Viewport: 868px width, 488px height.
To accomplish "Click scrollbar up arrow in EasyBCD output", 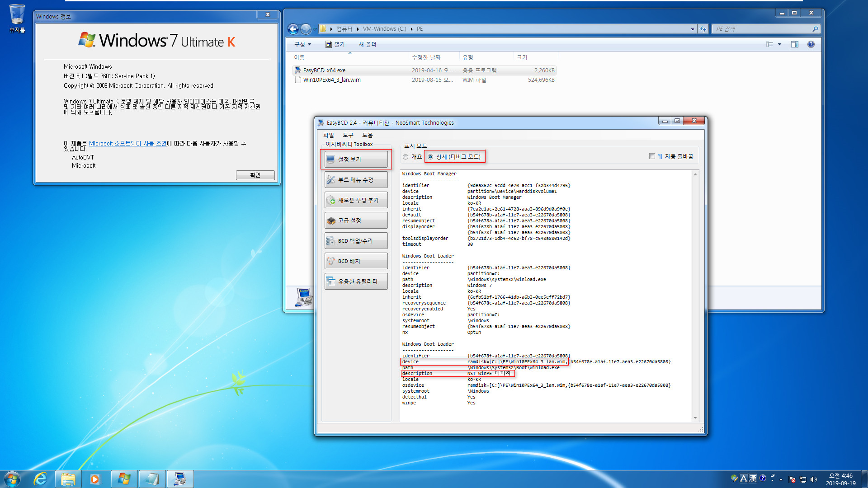I will click(x=695, y=174).
